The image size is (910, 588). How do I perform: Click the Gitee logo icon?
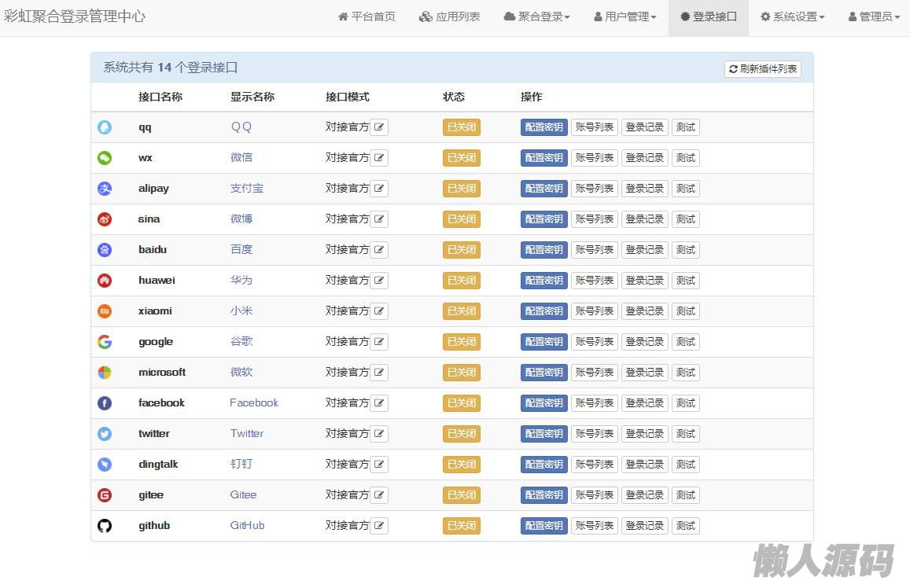click(105, 495)
